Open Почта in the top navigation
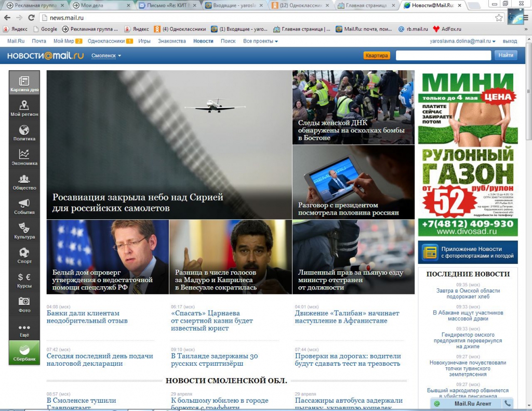The width and height of the screenshot is (532, 411). coord(39,41)
